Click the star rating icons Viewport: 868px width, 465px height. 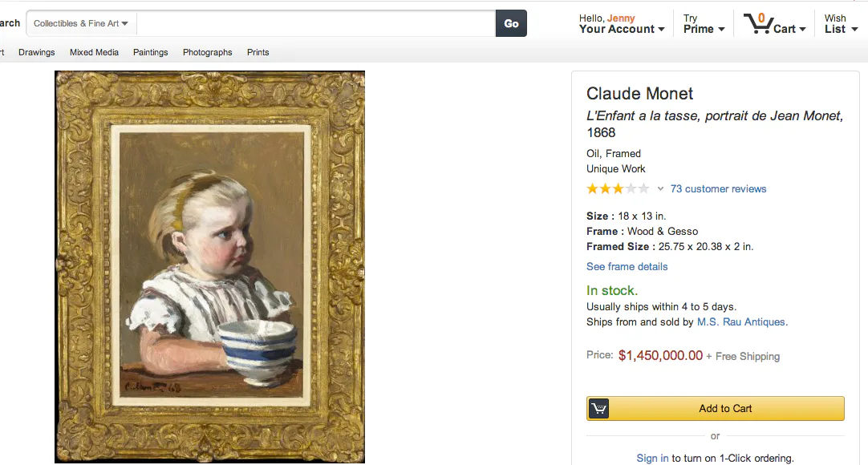tap(618, 189)
